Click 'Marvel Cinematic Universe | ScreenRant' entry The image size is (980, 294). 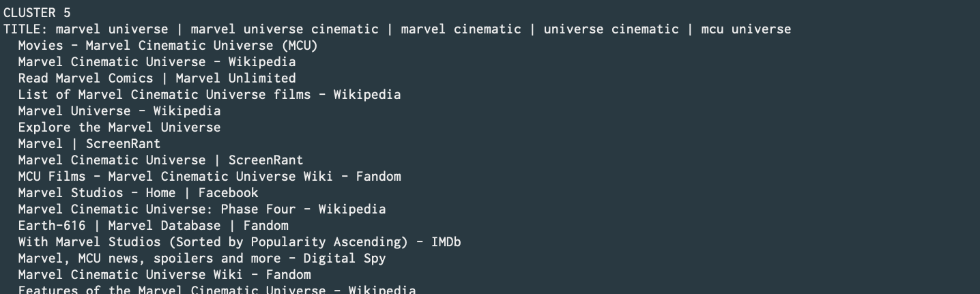tap(160, 160)
